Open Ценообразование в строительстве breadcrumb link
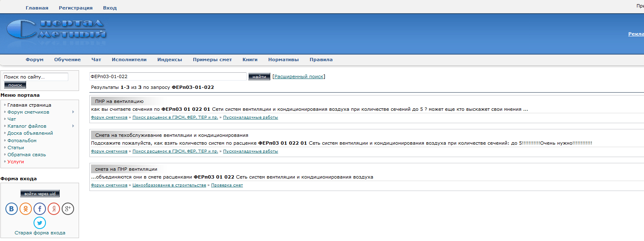This screenshot has width=644, height=241. pos(169,185)
